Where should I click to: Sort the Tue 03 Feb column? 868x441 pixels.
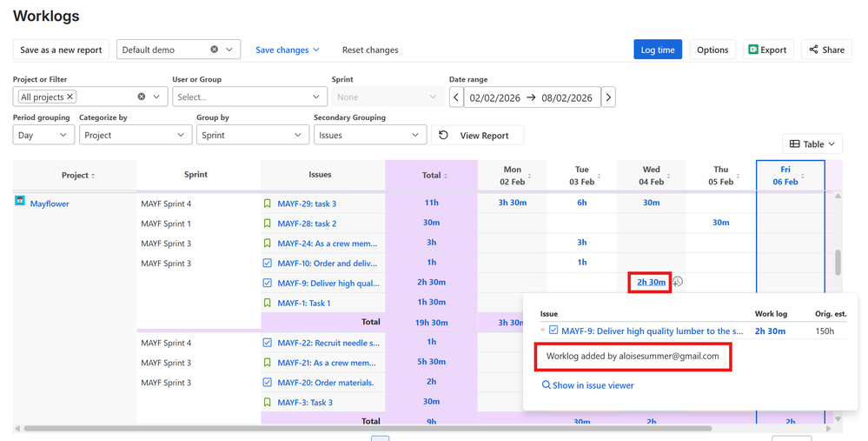[599, 176]
